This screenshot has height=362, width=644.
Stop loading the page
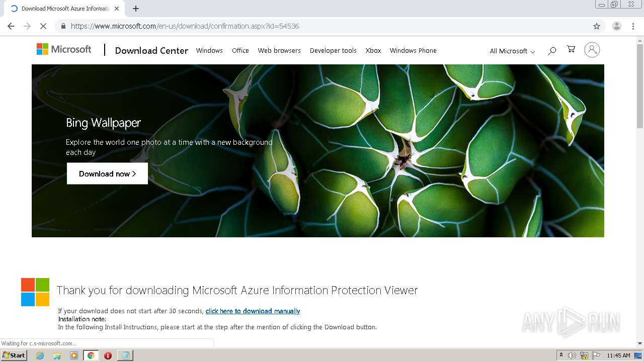click(x=43, y=26)
